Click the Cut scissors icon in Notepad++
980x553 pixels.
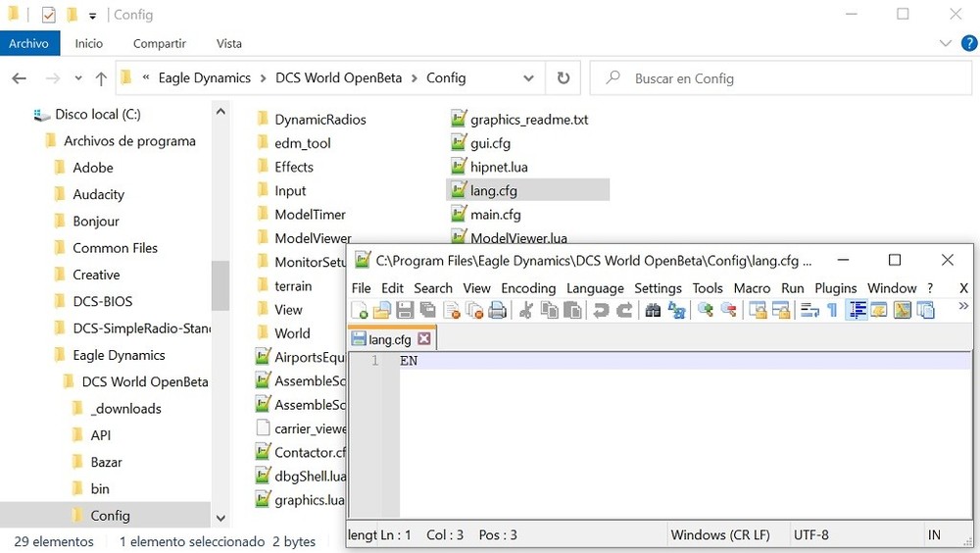pos(526,310)
